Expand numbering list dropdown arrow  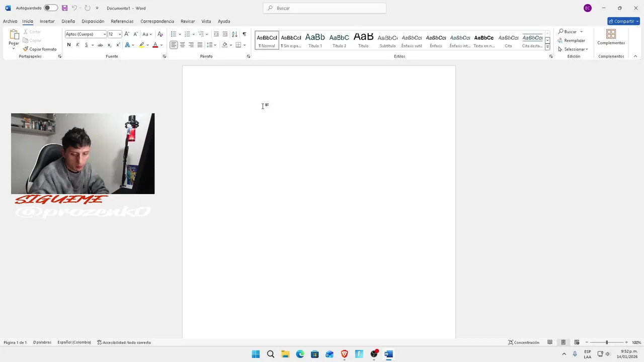pyautogui.click(x=194, y=34)
